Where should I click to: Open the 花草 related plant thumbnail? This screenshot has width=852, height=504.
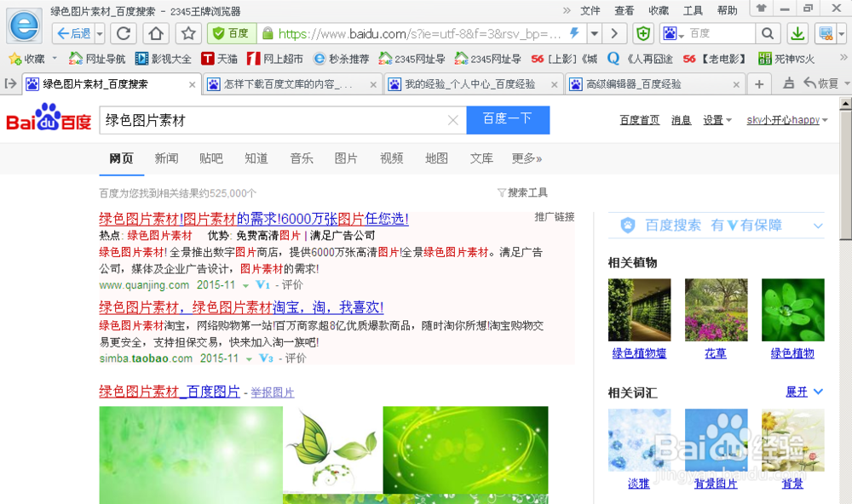[x=716, y=310]
